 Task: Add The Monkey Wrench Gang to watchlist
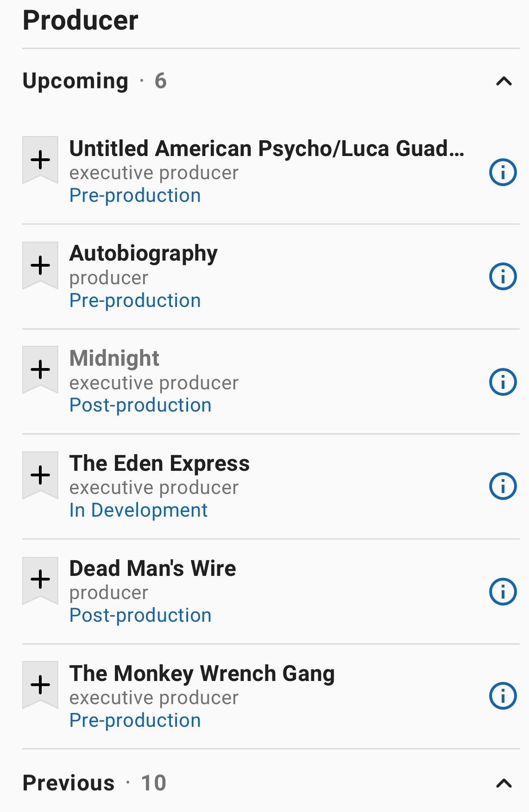click(40, 685)
